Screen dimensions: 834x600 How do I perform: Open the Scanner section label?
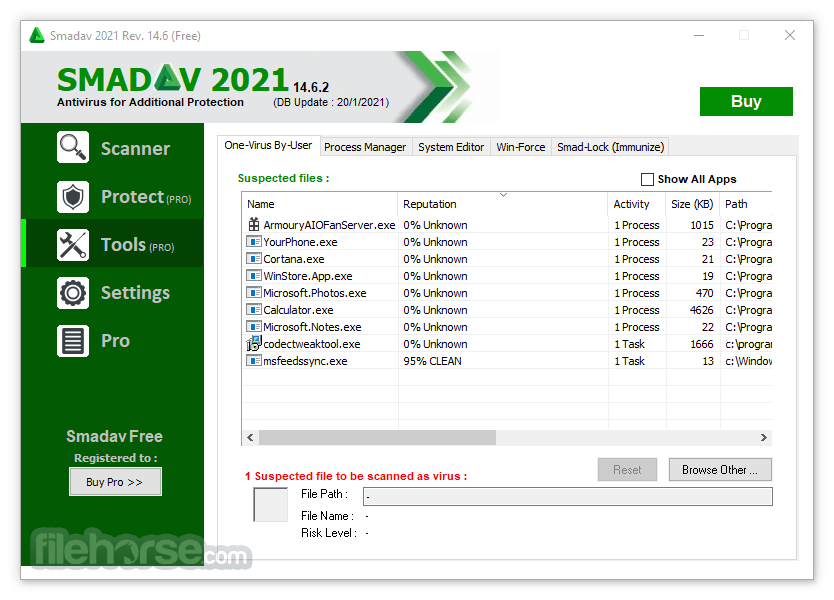tap(136, 148)
